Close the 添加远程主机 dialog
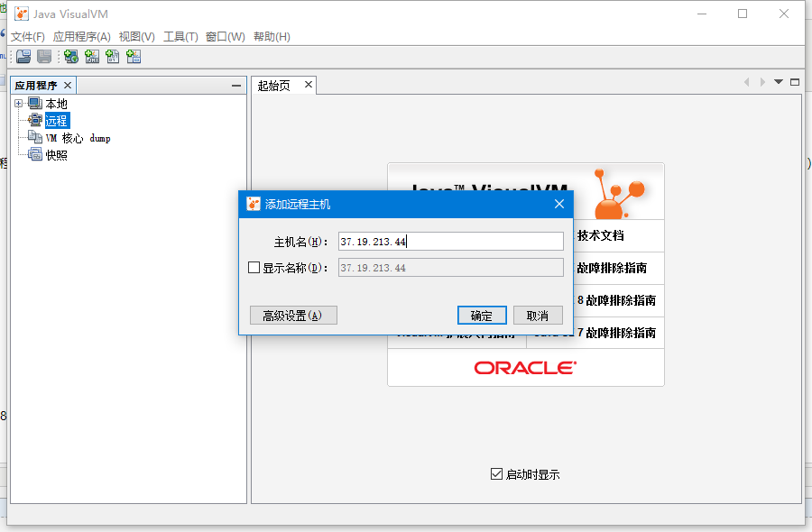Screen dimensions: 812x532 click(x=559, y=204)
